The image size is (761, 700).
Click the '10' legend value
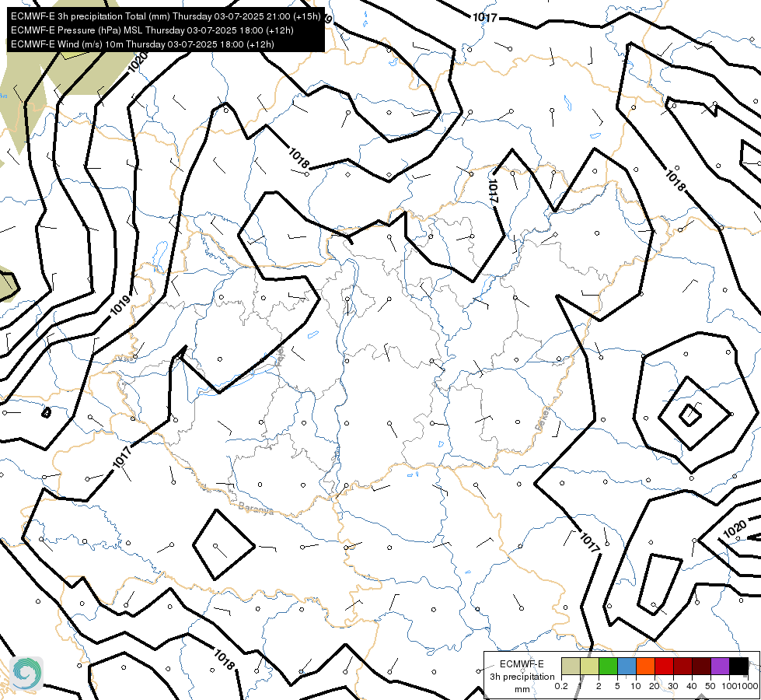[x=636, y=686]
